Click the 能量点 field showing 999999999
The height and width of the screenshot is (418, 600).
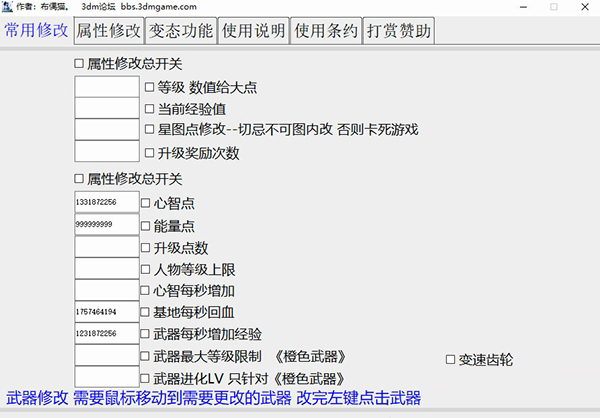(107, 224)
